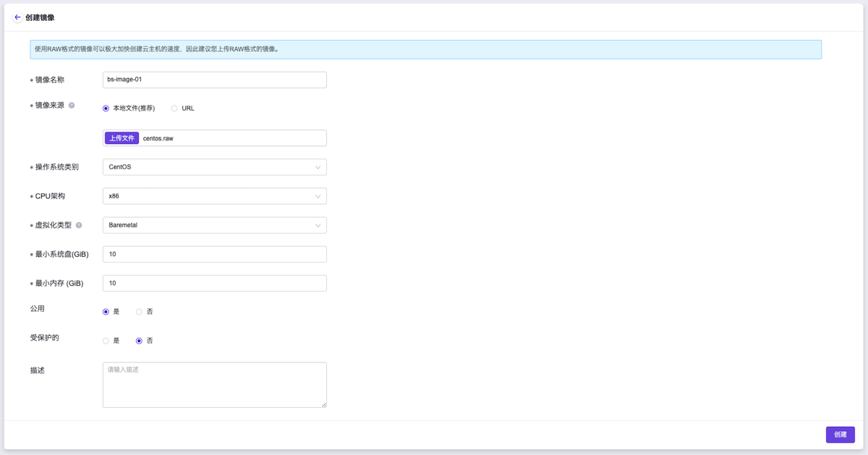Click the 上传文件 button
The width and height of the screenshot is (868, 455).
[122, 138]
